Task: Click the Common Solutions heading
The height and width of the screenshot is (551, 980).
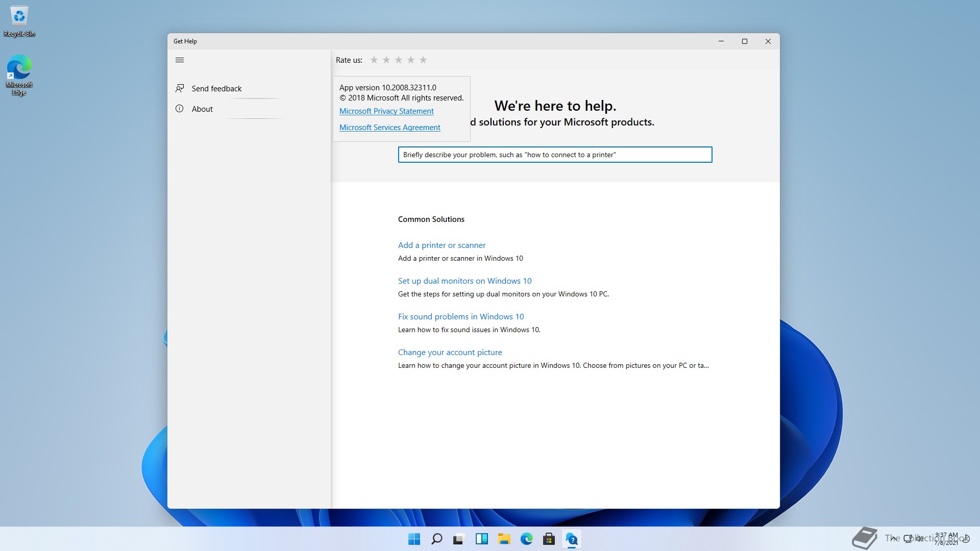Action: 431,219
